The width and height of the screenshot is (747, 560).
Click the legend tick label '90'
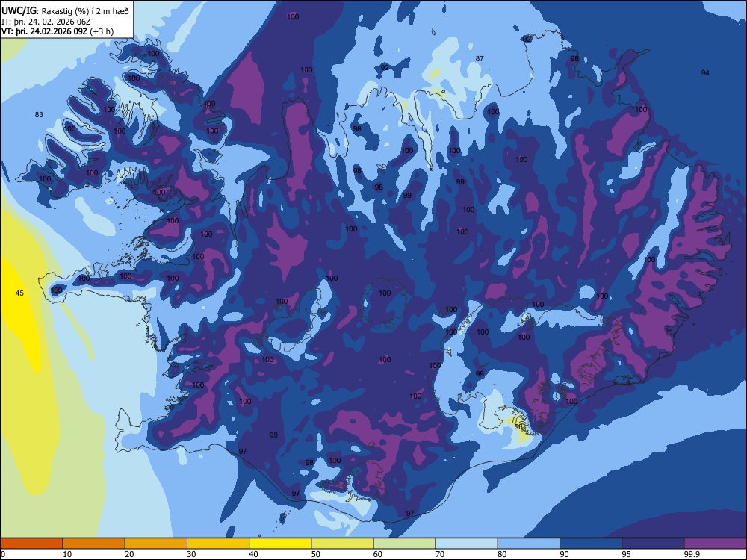point(564,554)
